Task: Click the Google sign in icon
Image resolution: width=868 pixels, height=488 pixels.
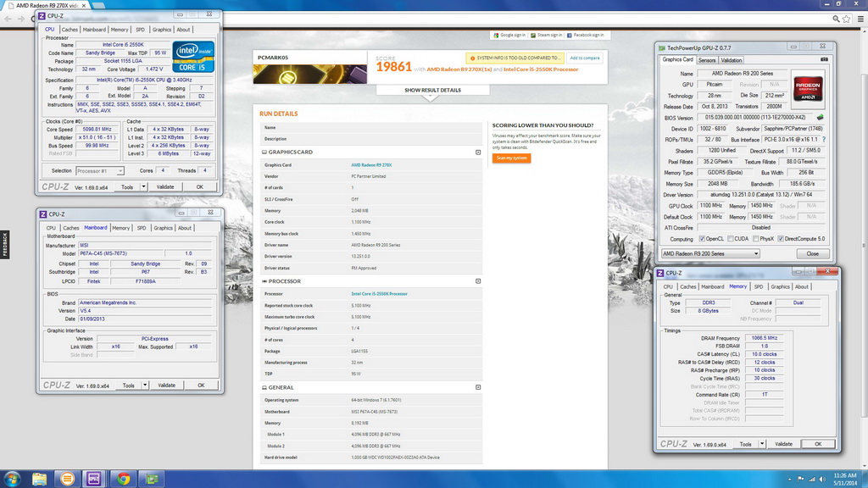Action: click(496, 35)
